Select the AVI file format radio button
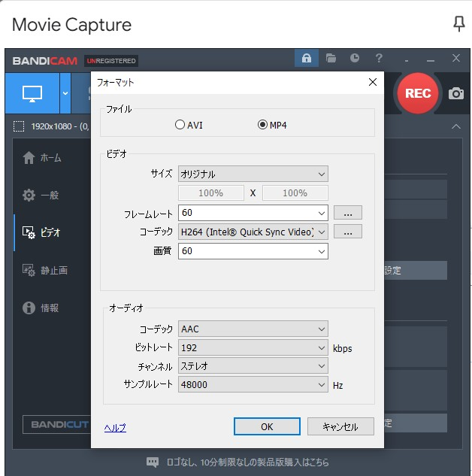This screenshot has width=472, height=476. click(x=180, y=125)
